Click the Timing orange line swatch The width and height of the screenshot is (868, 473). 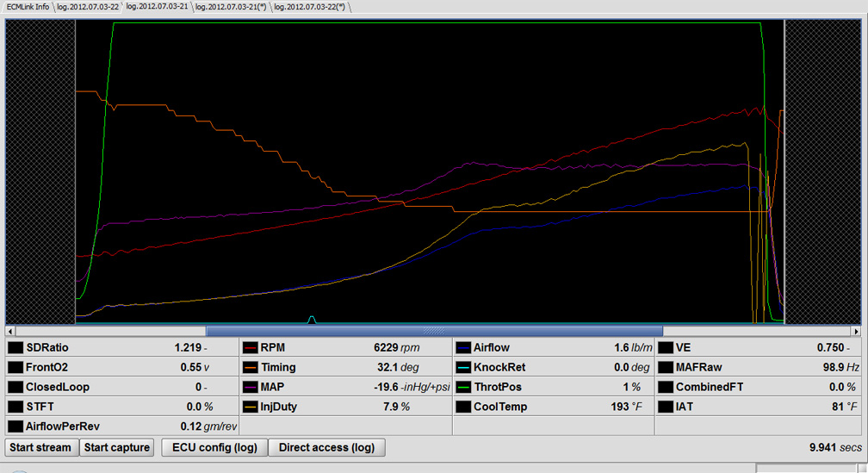coord(251,368)
